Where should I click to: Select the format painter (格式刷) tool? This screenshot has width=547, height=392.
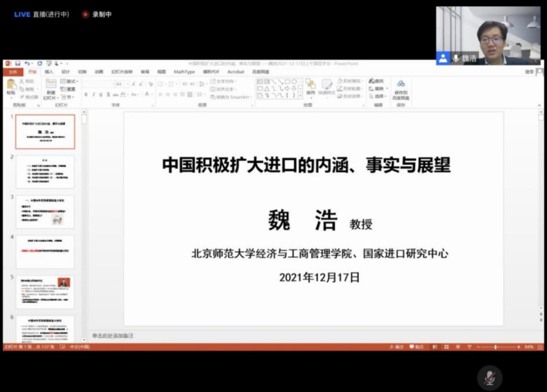(x=30, y=96)
